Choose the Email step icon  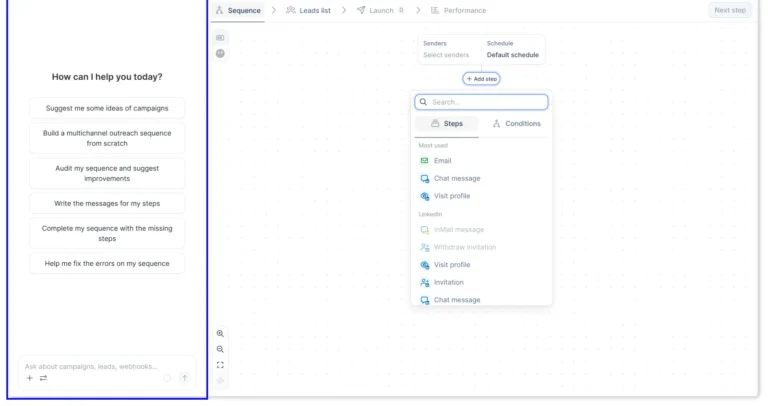tap(425, 161)
